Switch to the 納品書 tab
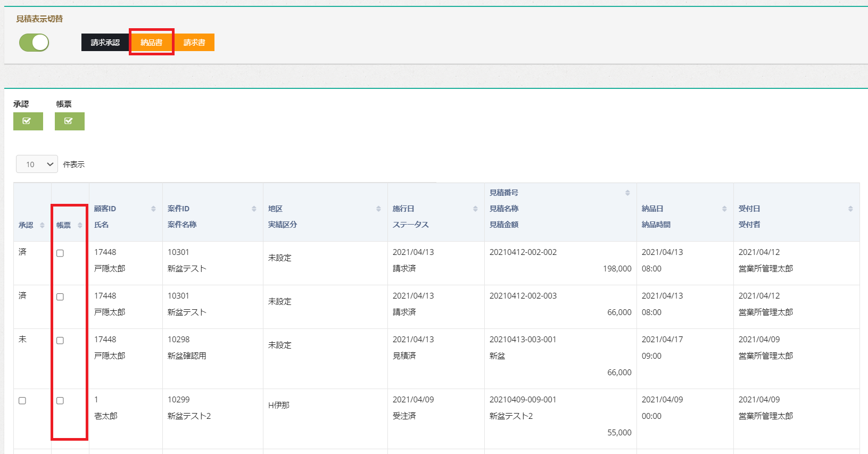Image resolution: width=868 pixels, height=454 pixels. pyautogui.click(x=152, y=43)
